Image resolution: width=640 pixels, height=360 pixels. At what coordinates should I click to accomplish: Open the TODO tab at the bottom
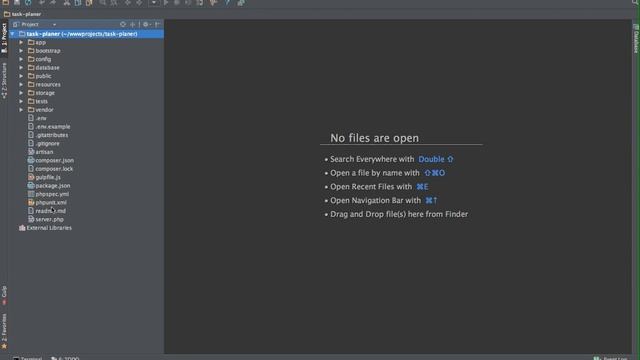[x=65, y=358]
